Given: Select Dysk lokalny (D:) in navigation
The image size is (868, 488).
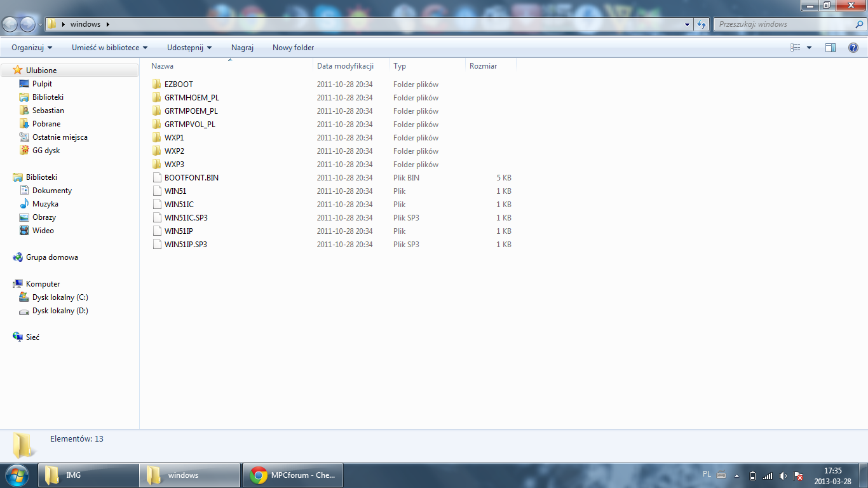Looking at the screenshot, I should tap(60, 311).
